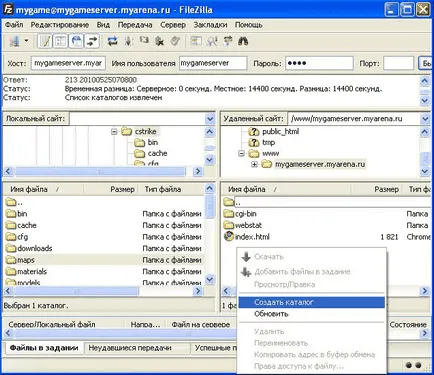Open the directory listing filters icon
The image size is (434, 375).
coord(196,41)
